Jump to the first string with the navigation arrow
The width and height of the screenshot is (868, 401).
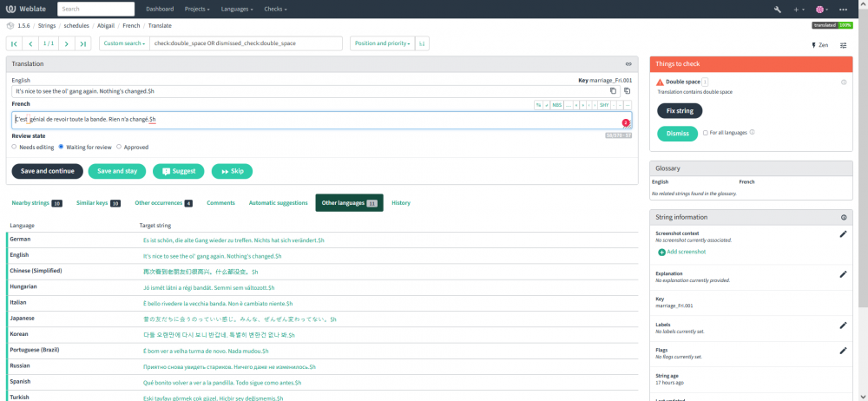coord(15,43)
